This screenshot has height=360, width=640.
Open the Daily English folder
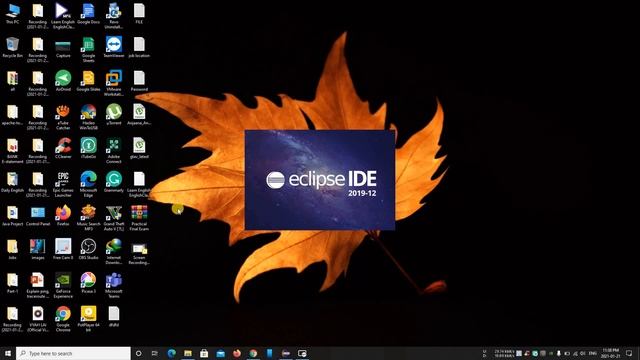pos(13,182)
